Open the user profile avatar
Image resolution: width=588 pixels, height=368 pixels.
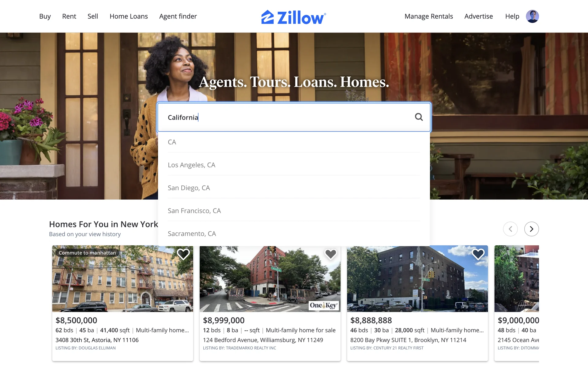(x=532, y=16)
